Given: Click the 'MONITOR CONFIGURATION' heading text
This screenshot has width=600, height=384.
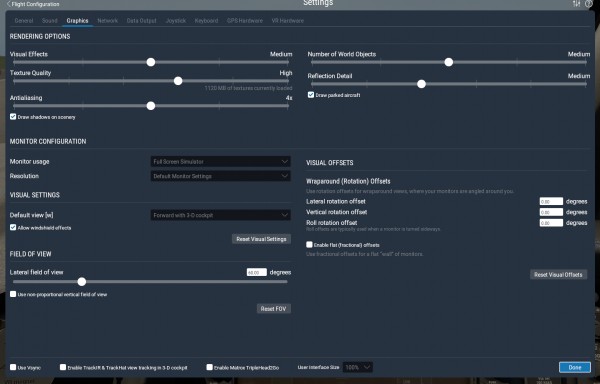Looking at the screenshot, I should pos(48,141).
